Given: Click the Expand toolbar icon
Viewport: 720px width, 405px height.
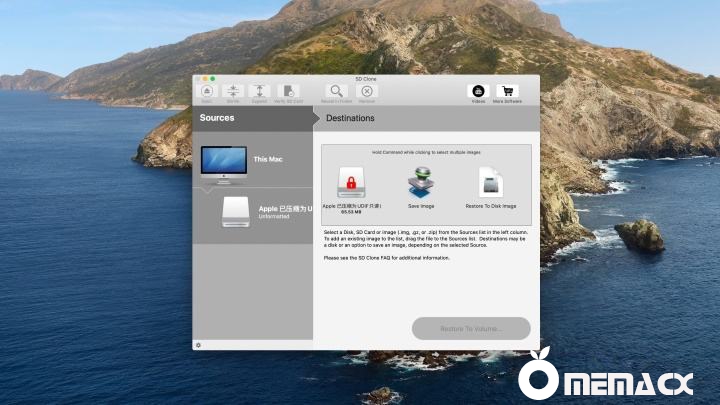Looking at the screenshot, I should (x=259, y=91).
